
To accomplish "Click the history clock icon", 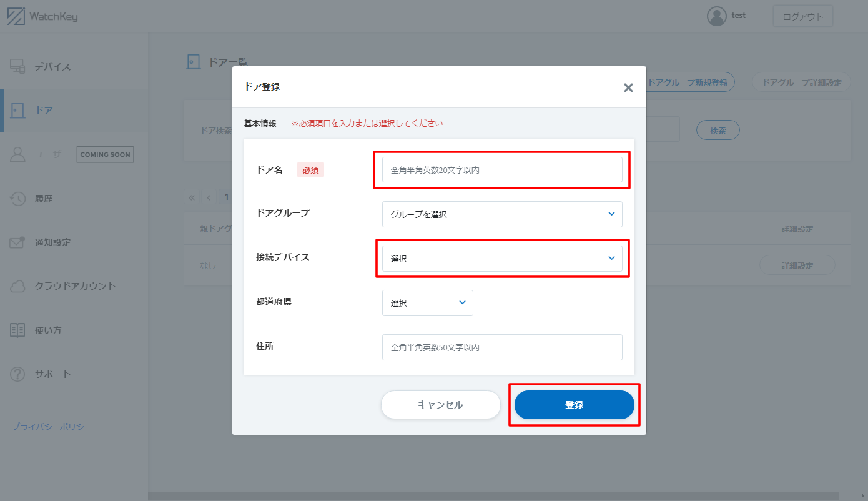I will [17, 199].
